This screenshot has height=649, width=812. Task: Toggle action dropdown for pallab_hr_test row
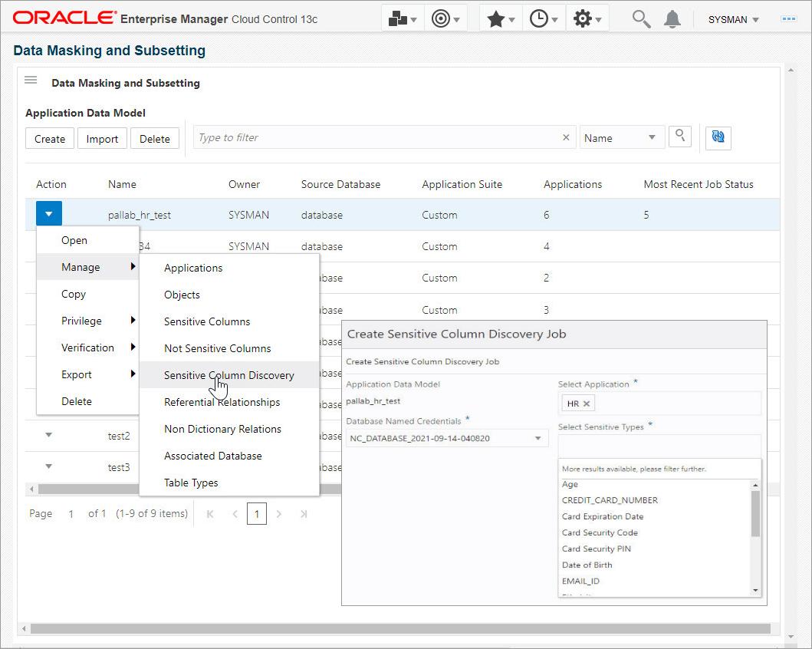(48, 213)
